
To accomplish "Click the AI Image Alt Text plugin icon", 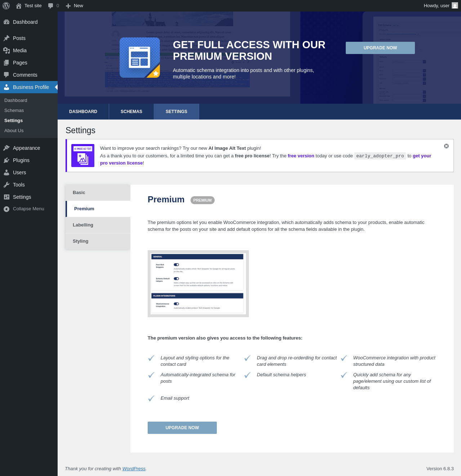I will [83, 156].
